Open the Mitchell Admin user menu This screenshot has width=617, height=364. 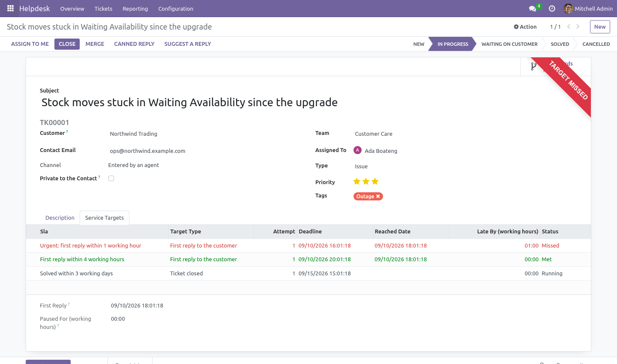tap(588, 9)
